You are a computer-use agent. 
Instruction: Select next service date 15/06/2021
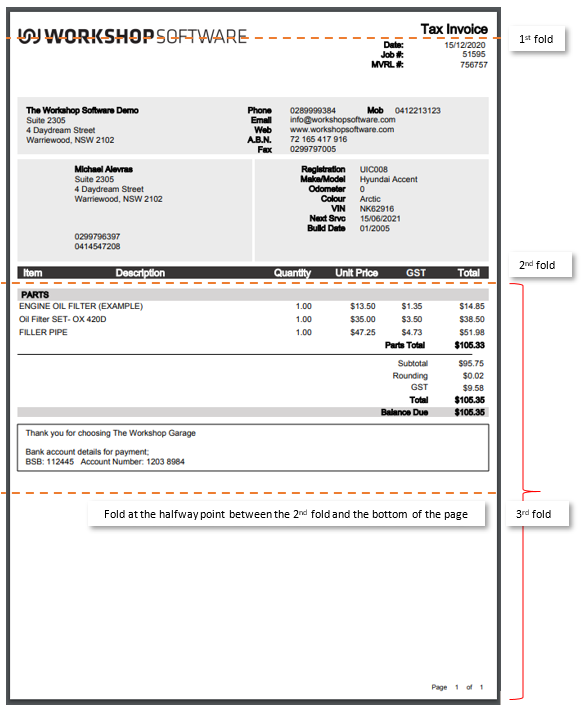click(380, 219)
